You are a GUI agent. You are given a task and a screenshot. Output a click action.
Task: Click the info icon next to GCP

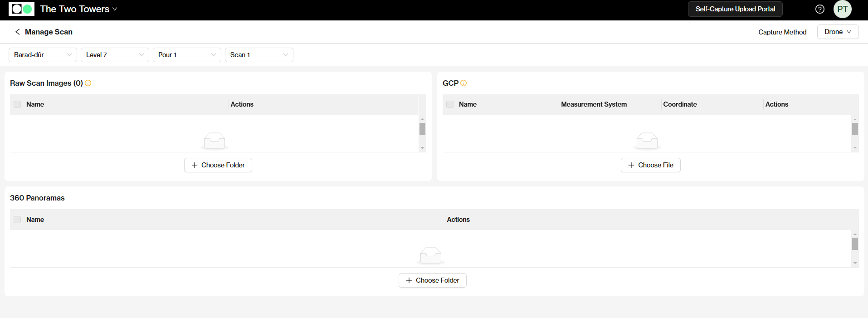pos(463,83)
